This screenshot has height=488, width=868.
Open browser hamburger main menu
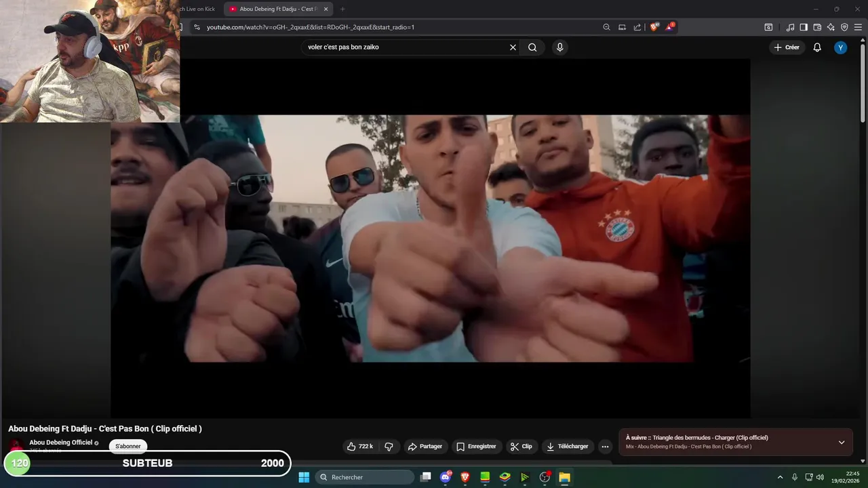point(858,27)
